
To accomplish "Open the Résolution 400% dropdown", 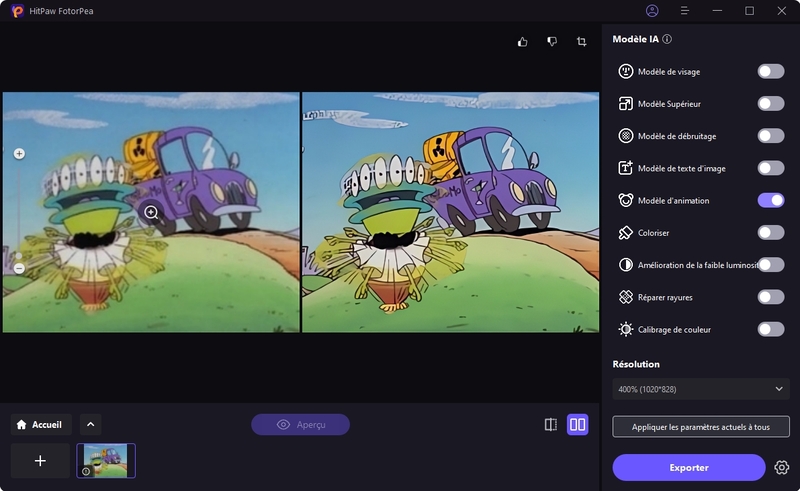I will click(701, 389).
